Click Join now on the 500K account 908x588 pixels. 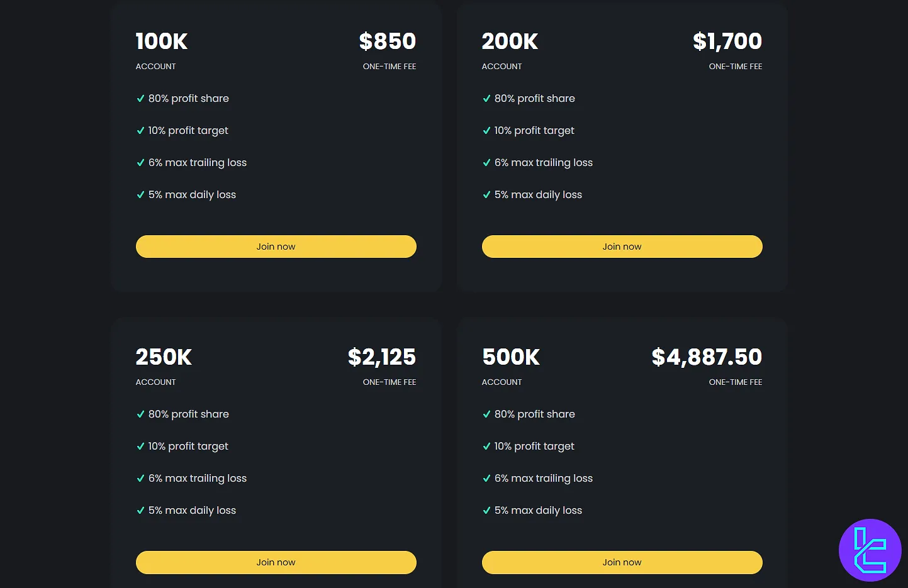[622, 562]
